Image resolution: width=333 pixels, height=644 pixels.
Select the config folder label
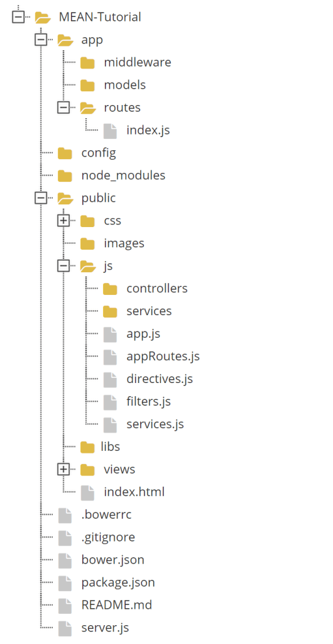pyautogui.click(x=99, y=153)
